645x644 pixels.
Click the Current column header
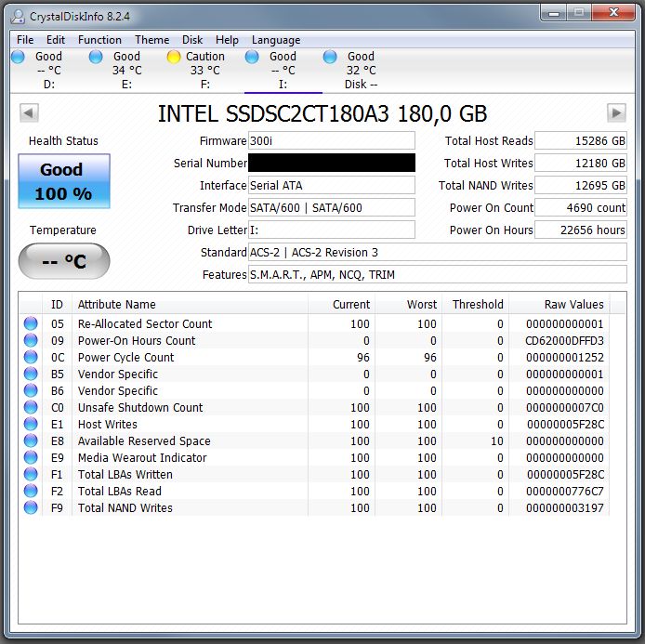[341, 304]
